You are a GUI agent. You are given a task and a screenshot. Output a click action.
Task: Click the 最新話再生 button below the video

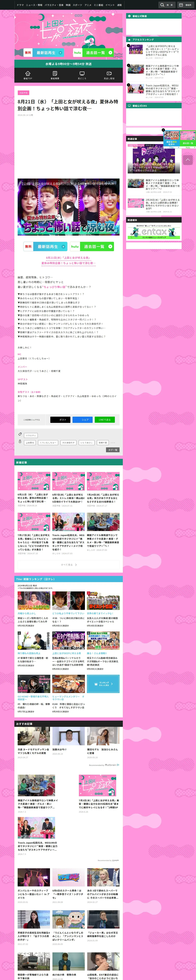(45, 246)
